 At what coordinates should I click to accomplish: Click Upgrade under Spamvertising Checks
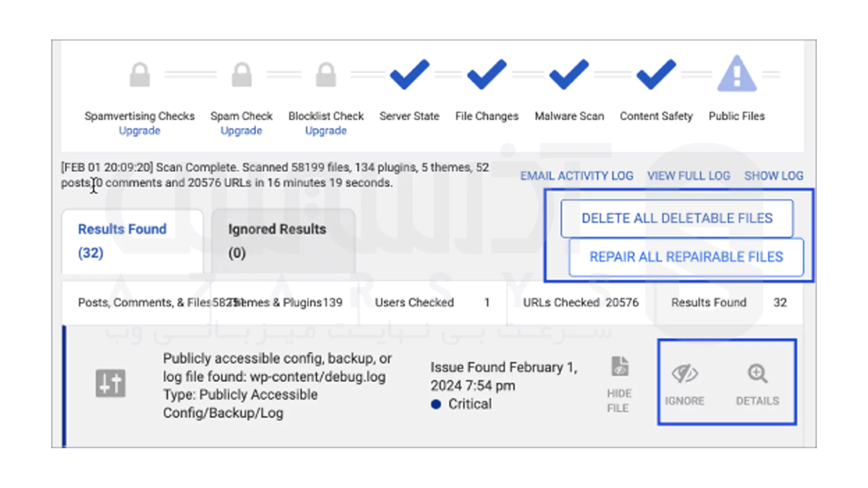[x=140, y=131]
